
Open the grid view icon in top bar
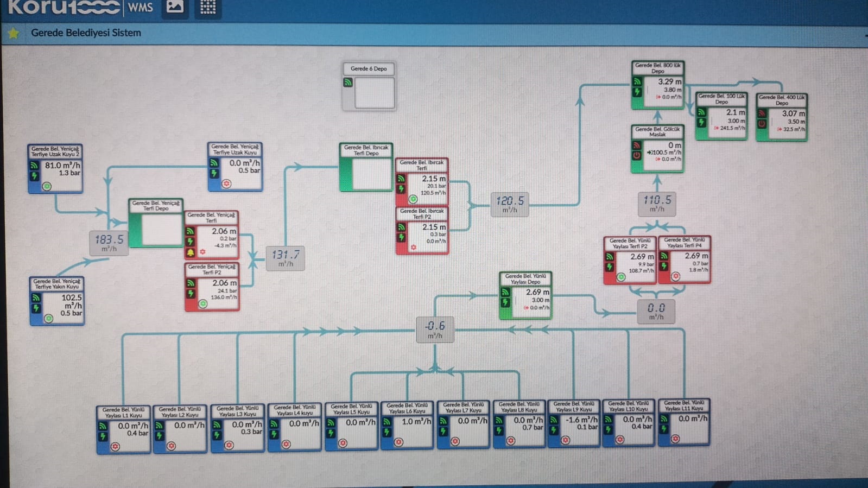[x=208, y=7]
